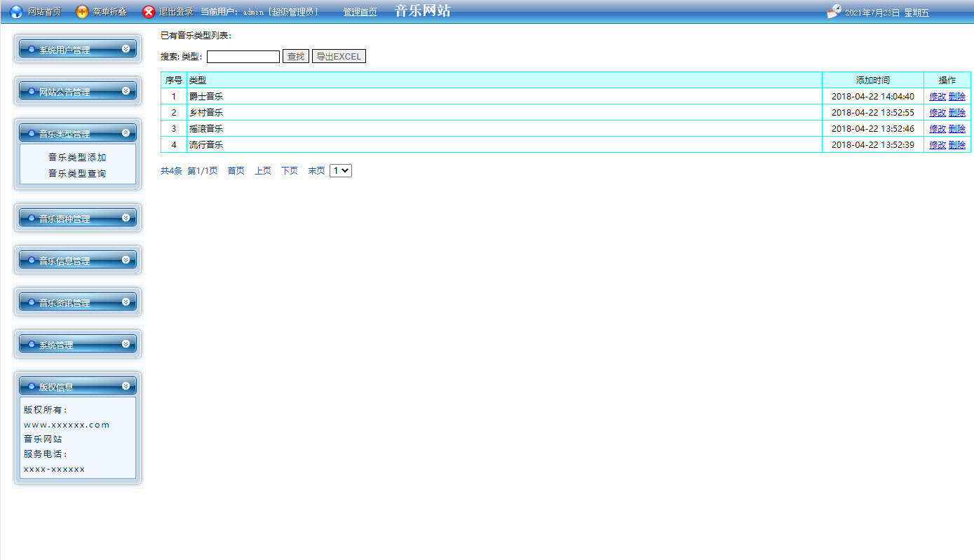Click the 音乐网站 header title
Screen dimensions: 974x560
423,11
